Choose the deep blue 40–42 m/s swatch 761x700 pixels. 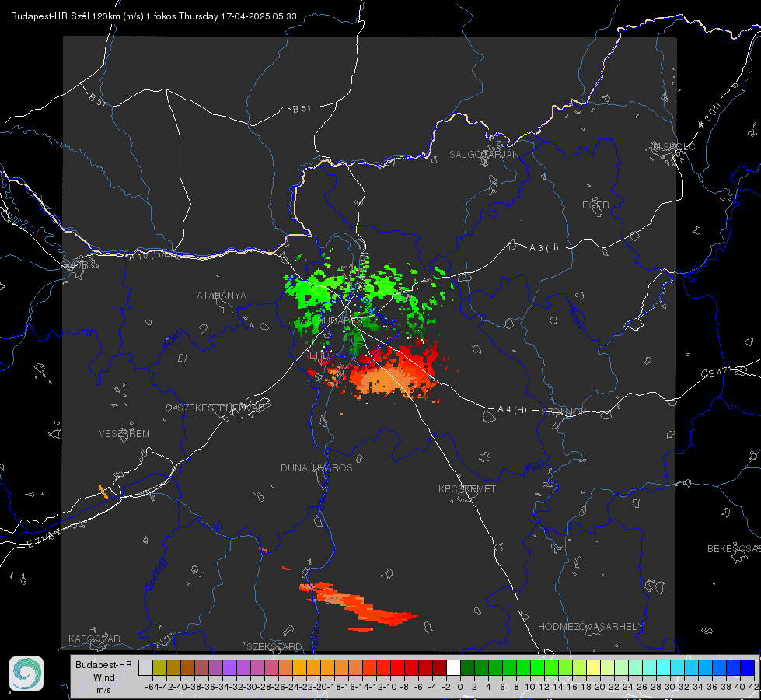pos(748,667)
